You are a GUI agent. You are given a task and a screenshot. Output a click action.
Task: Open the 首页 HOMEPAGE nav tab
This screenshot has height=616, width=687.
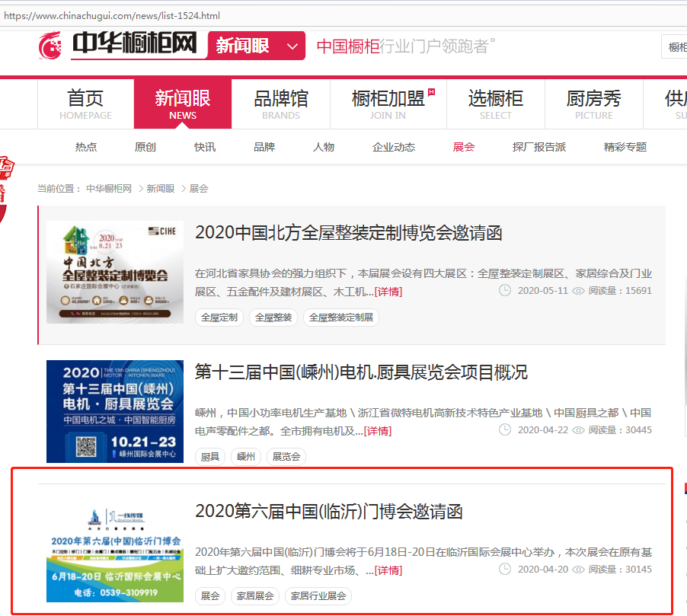(x=85, y=104)
